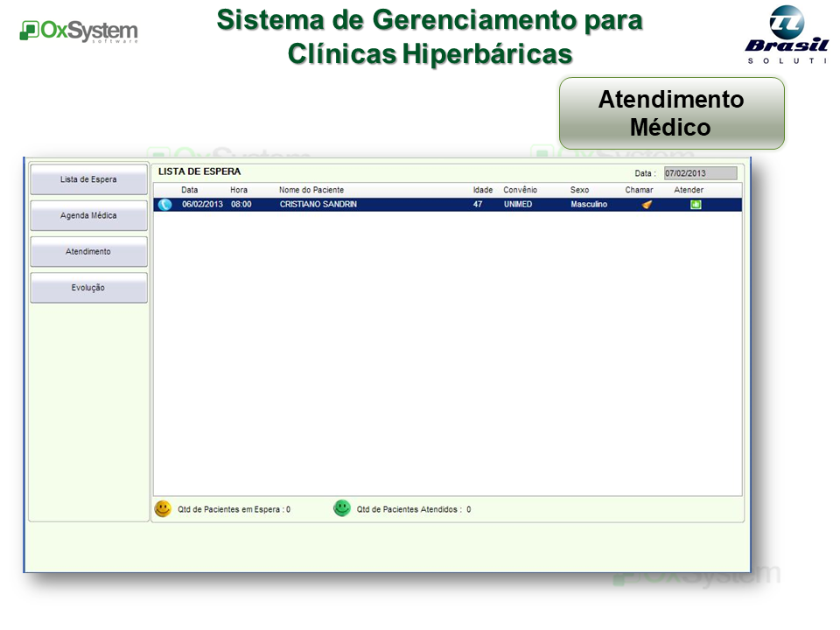840x630 pixels.
Task: Click the Data field showing 07/02/2013
Action: 700,173
